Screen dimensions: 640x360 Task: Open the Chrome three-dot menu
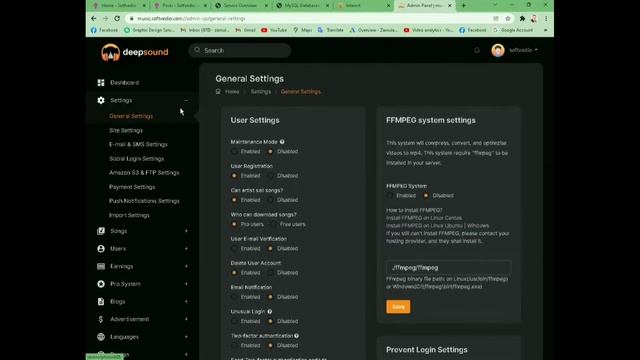[x=546, y=18]
